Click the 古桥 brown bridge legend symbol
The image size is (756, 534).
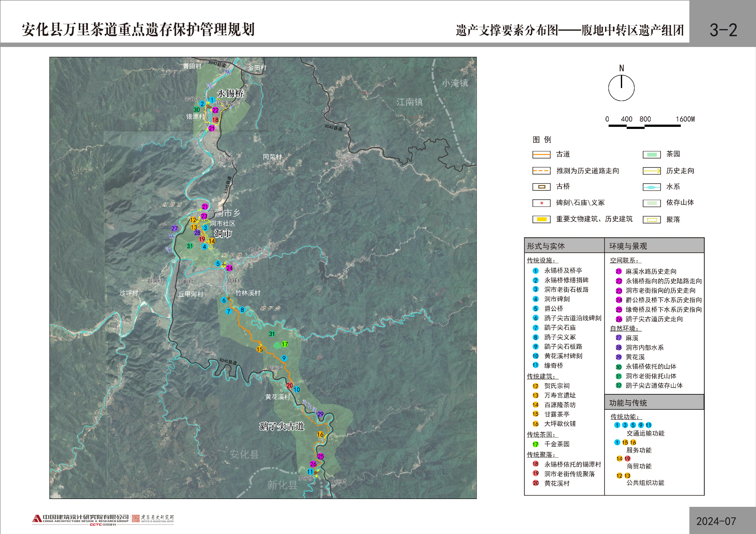(541, 187)
